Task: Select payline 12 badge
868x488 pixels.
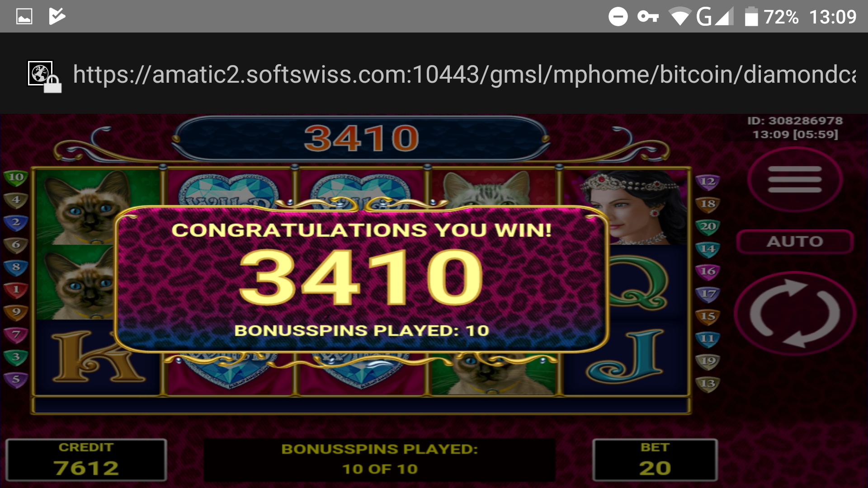Action: coord(708,182)
